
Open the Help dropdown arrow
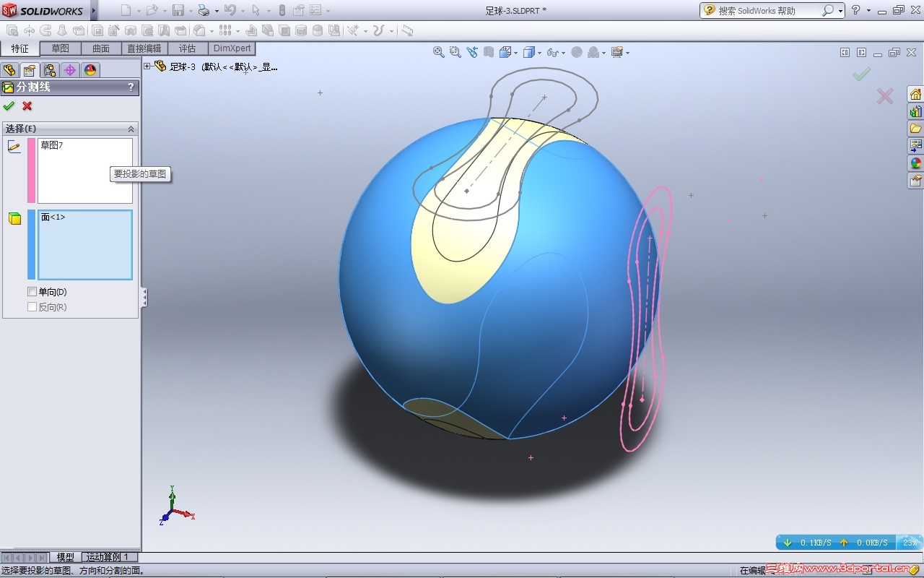click(x=868, y=11)
